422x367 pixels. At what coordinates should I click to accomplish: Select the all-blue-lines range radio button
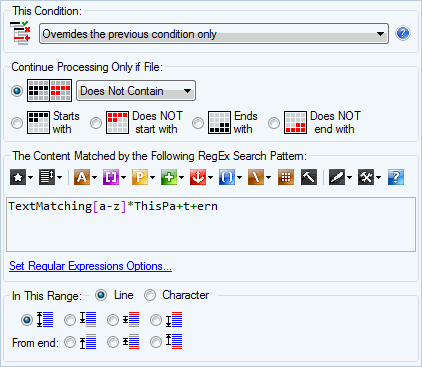(x=27, y=320)
